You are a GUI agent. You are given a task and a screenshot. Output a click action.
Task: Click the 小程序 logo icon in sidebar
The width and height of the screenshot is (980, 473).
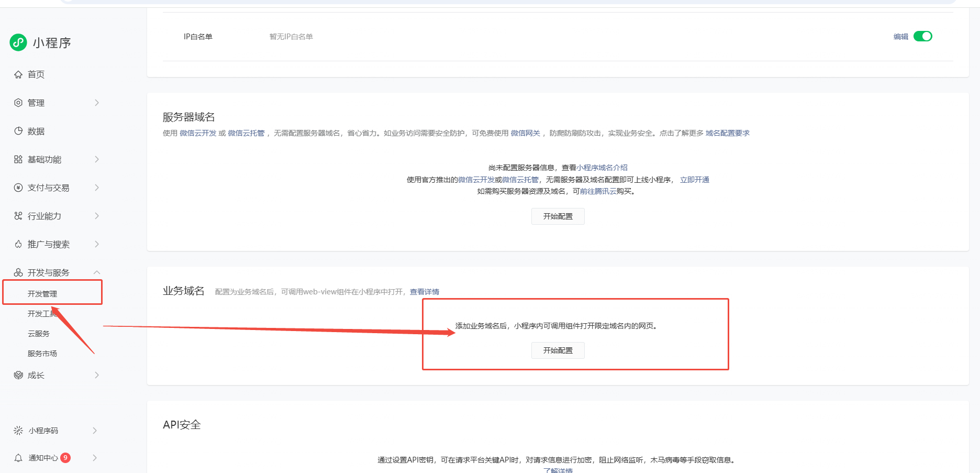pyautogui.click(x=18, y=42)
